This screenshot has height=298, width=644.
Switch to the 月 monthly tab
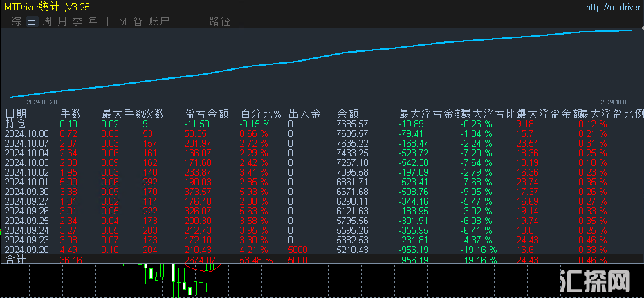[x=62, y=21]
